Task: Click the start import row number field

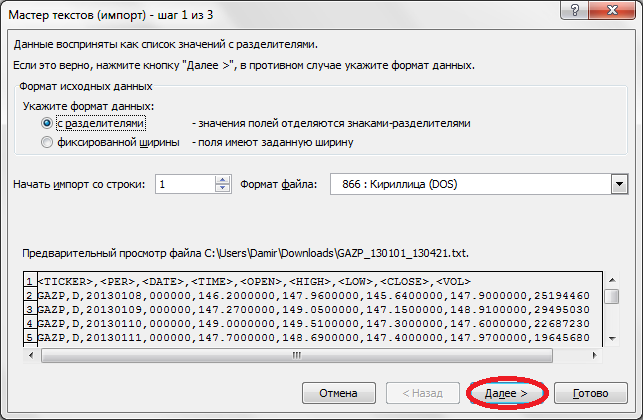Action: (184, 184)
